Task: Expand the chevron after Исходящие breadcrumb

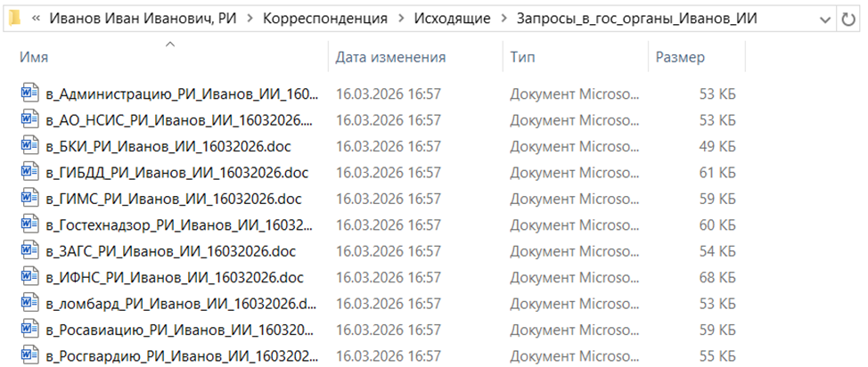Action: 504,18
